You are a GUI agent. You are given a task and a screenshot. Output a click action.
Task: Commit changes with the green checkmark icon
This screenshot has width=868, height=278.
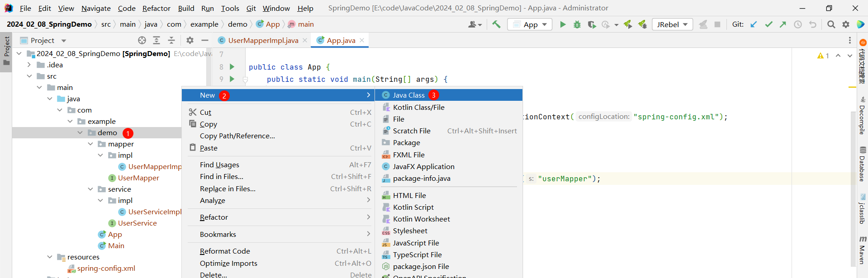(768, 24)
